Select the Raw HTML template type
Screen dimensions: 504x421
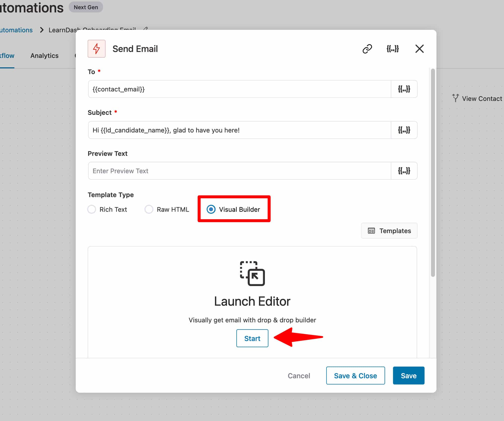click(149, 209)
